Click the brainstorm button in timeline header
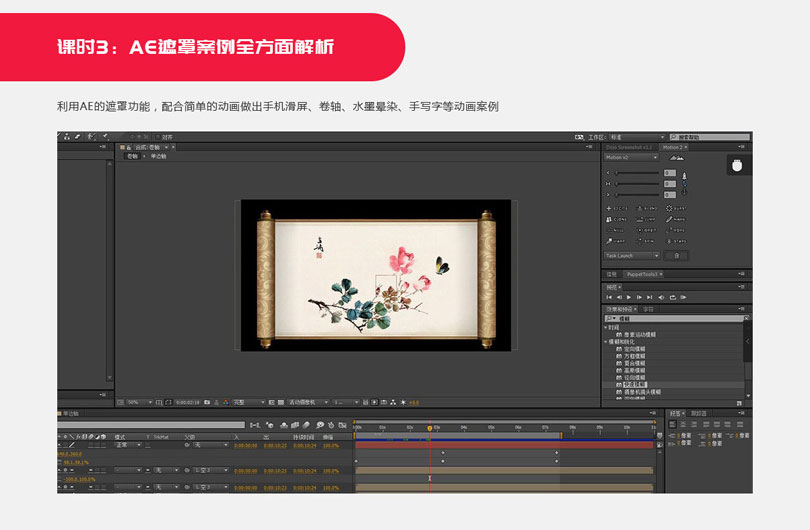The height and width of the screenshot is (530, 810). [320, 425]
